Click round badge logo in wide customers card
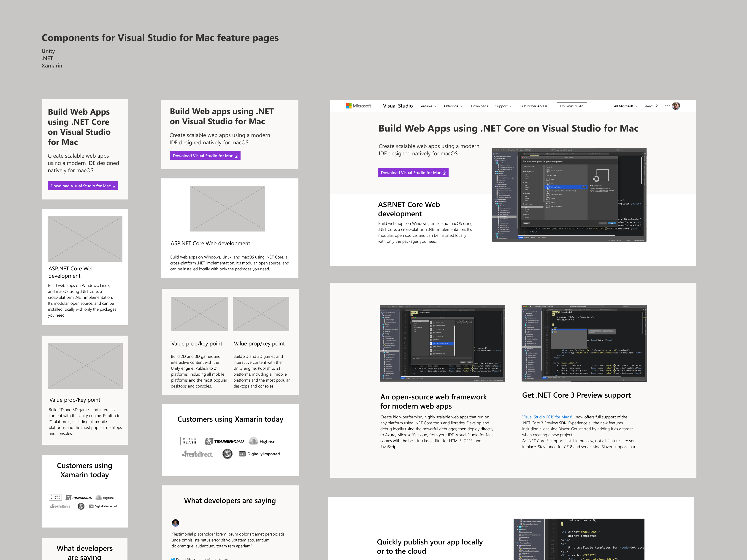747x560 pixels. (228, 454)
